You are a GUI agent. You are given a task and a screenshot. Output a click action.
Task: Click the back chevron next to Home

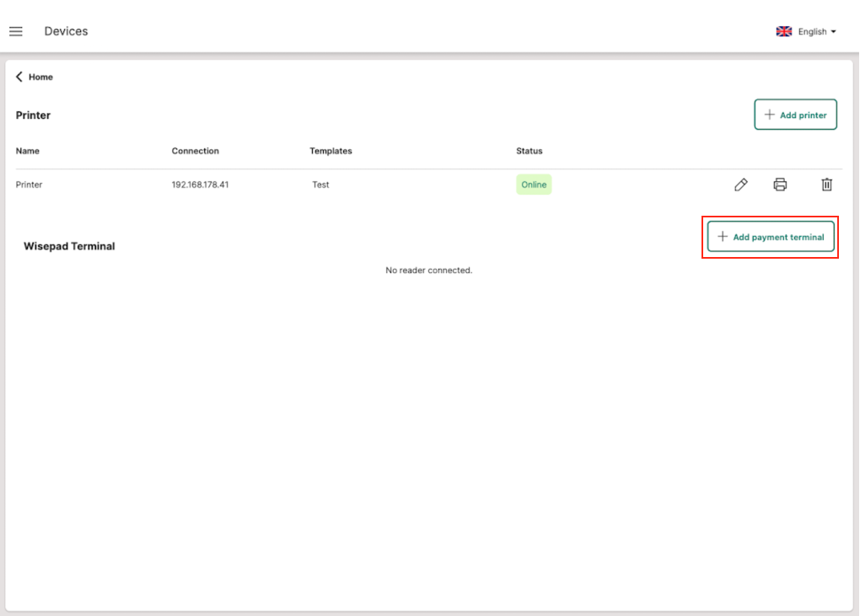coord(19,77)
